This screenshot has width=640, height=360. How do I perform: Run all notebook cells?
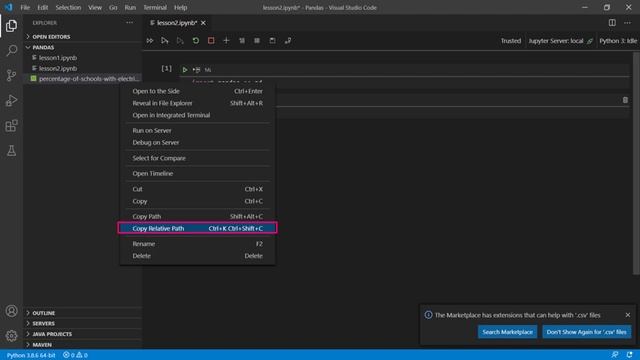click(150, 40)
